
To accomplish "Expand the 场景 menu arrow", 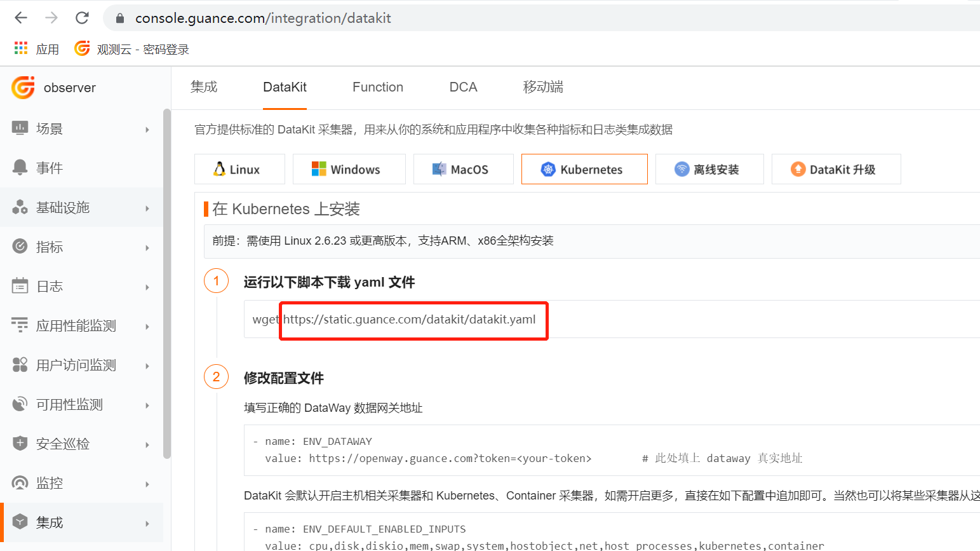I will tap(147, 130).
